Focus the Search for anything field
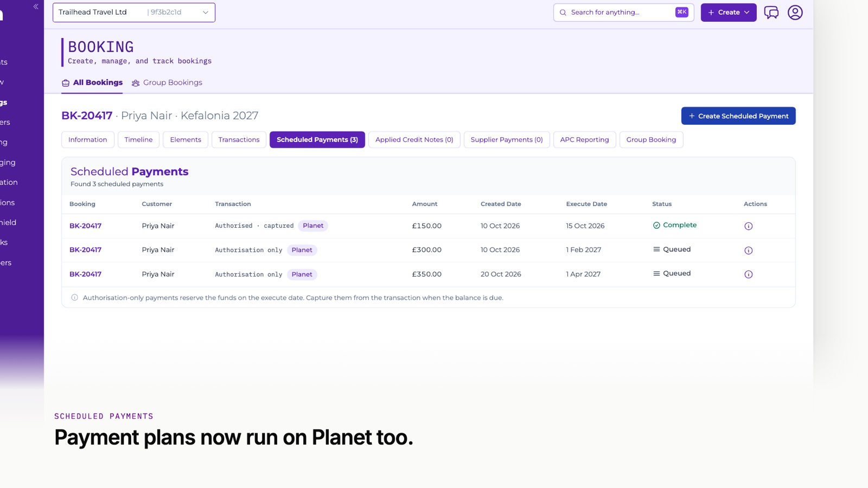The height and width of the screenshot is (488, 868). click(624, 12)
